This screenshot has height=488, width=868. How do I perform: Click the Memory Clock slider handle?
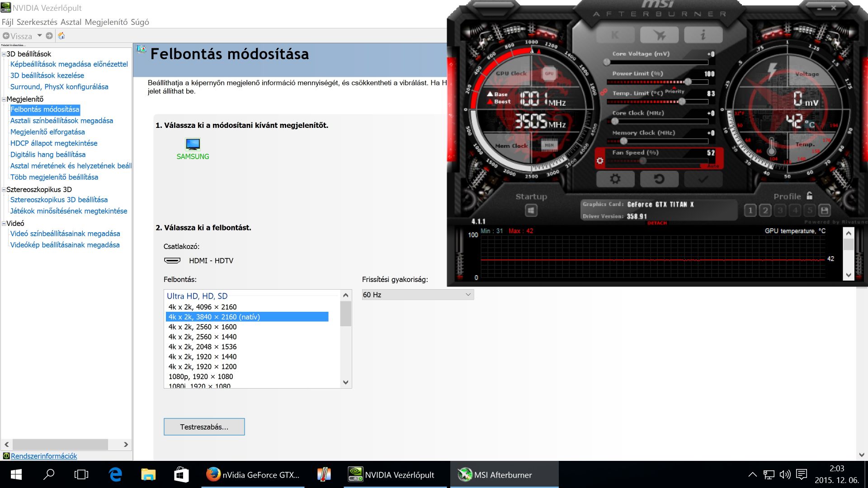point(623,141)
